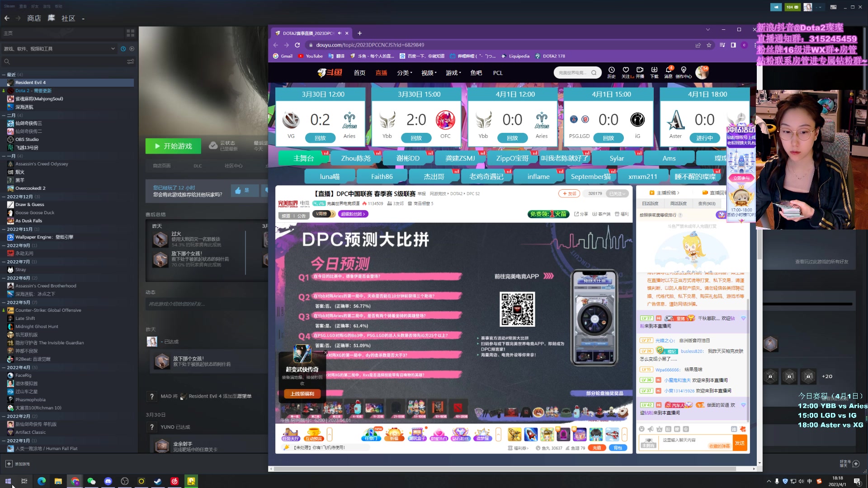Screen dimensions: 868x488
Task: Collapse the 最近 group in Steam library
Action: [4, 75]
